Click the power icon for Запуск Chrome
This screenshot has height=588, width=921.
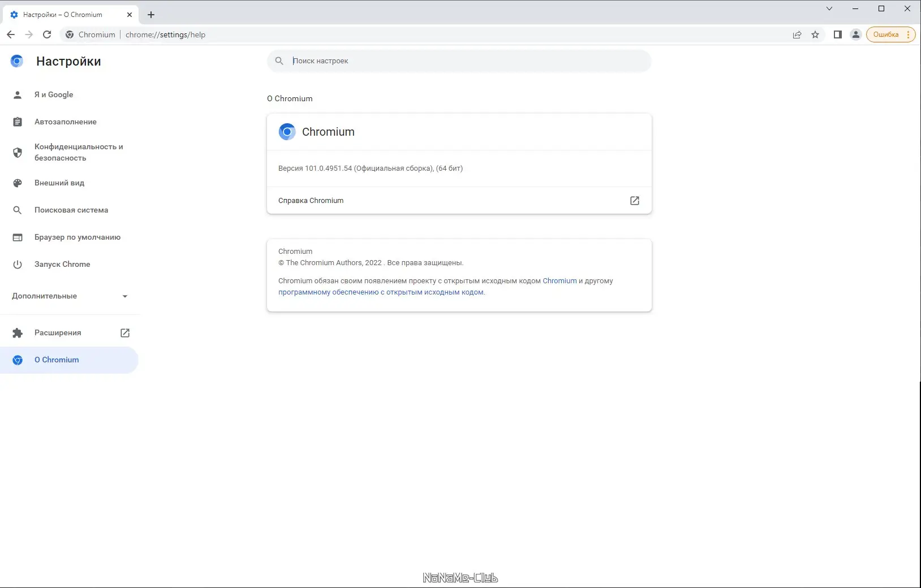click(x=18, y=265)
